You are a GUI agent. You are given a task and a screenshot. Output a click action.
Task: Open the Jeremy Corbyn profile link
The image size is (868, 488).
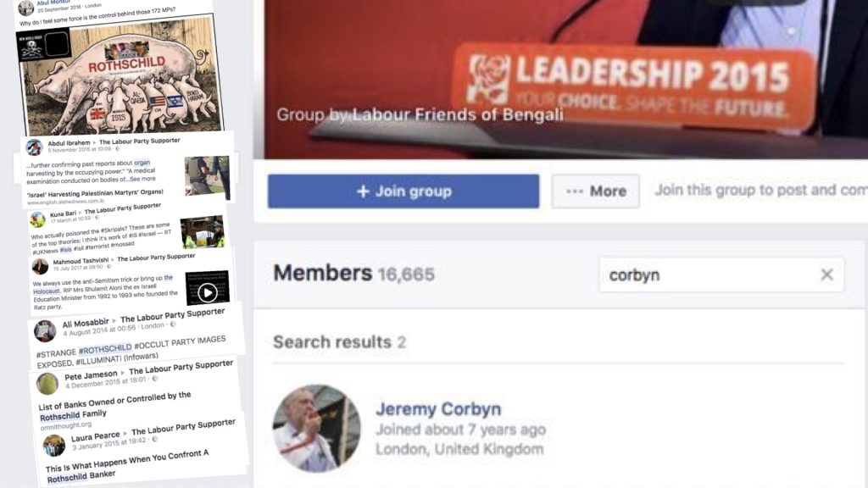[438, 409]
